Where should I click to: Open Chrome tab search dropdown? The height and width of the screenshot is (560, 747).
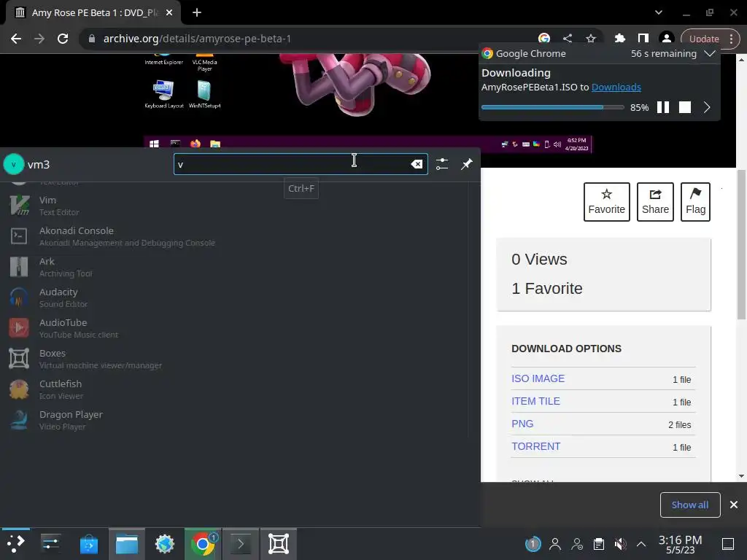[659, 12]
